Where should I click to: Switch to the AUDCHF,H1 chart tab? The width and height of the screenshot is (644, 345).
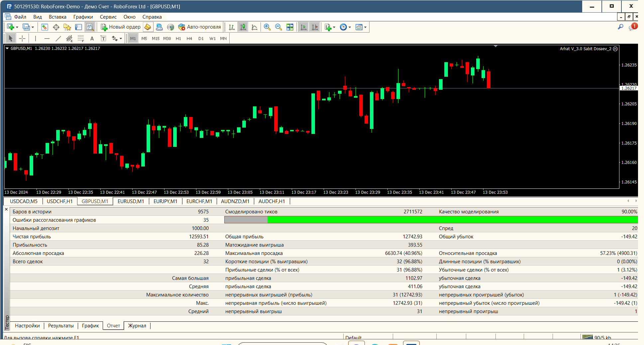point(272,201)
